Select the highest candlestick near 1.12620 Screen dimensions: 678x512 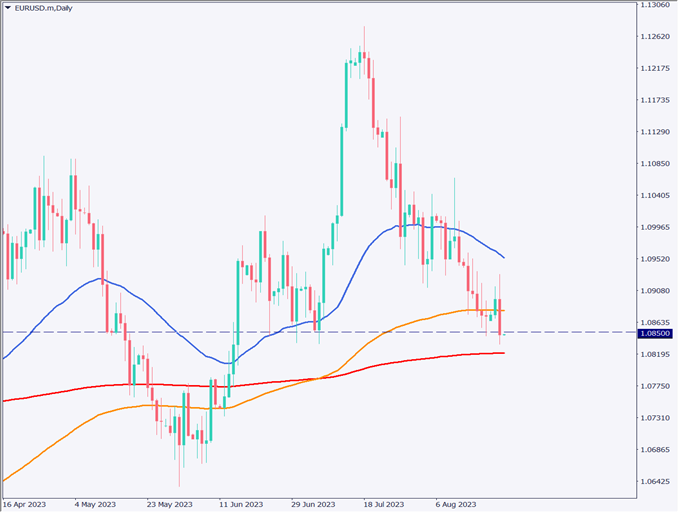[x=364, y=55]
